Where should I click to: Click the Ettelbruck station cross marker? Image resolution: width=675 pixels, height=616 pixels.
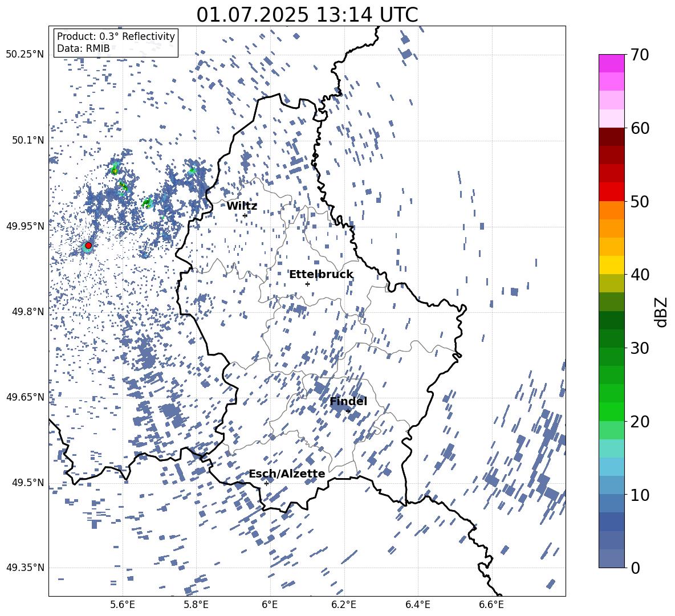coord(307,284)
